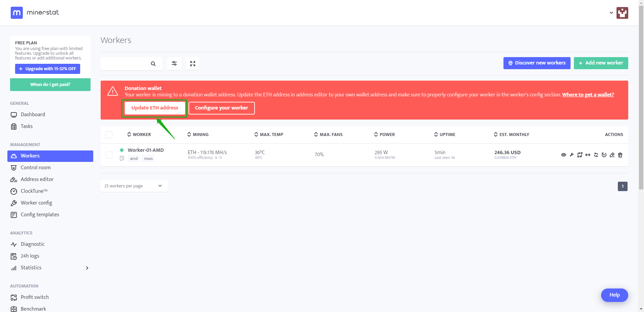Click the 246.36 USD estimated monthly value
Viewport: 644px width, 312px height.
coord(507,152)
